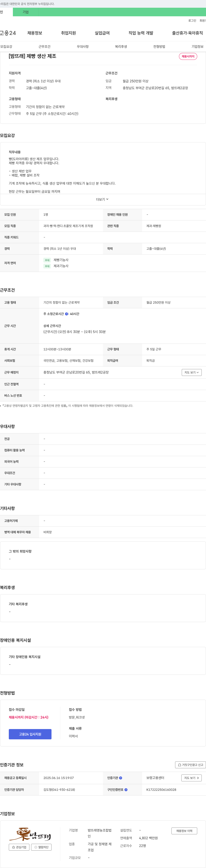This screenshot has height=868, width=206.
Task: Click the 구인인증번호 info question icon
Action: click(x=126, y=790)
